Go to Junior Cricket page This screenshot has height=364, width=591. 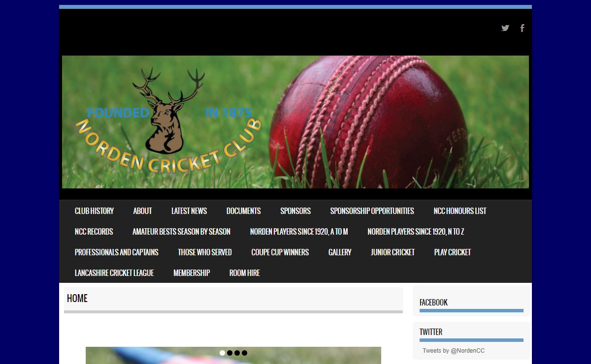point(393,252)
